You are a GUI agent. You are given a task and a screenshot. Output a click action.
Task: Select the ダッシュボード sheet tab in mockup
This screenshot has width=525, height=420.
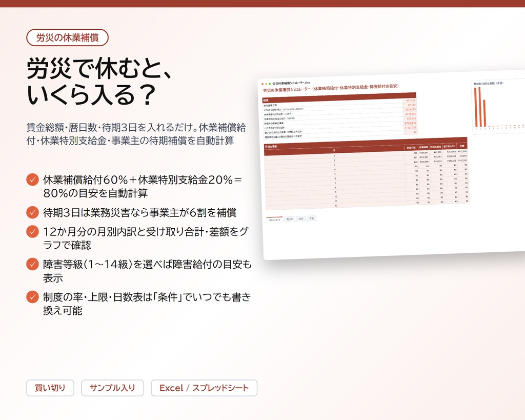(x=275, y=219)
